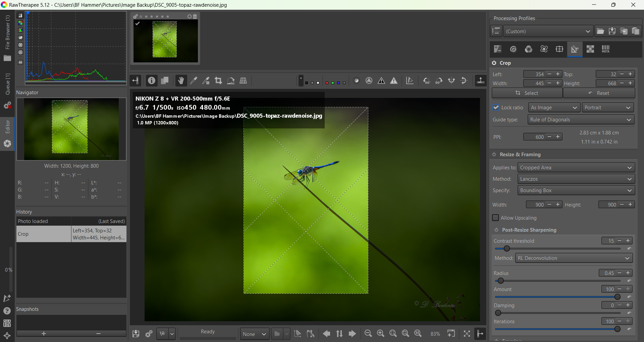The image size is (644, 342).
Task: Zoom out using the magnifier minus icon
Action: click(x=368, y=333)
